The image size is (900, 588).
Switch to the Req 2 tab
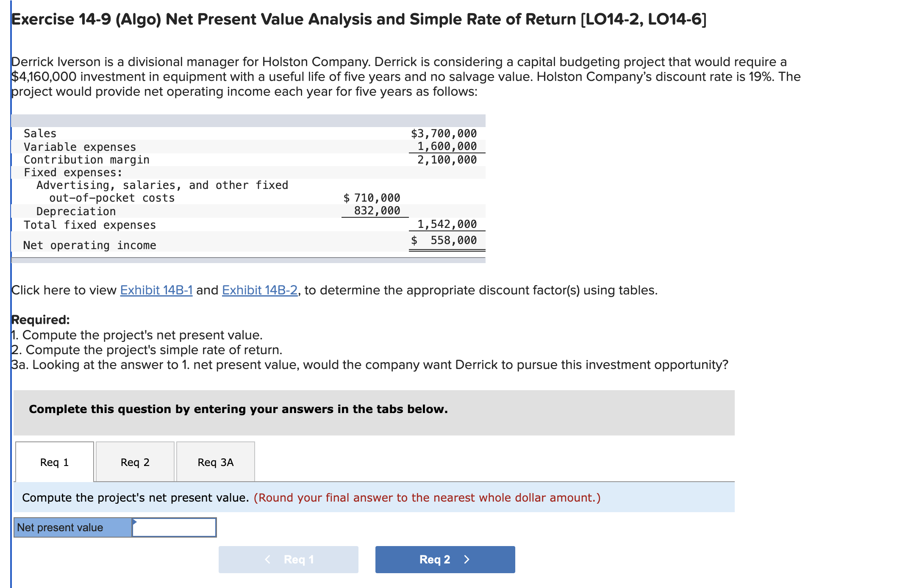pos(134,463)
